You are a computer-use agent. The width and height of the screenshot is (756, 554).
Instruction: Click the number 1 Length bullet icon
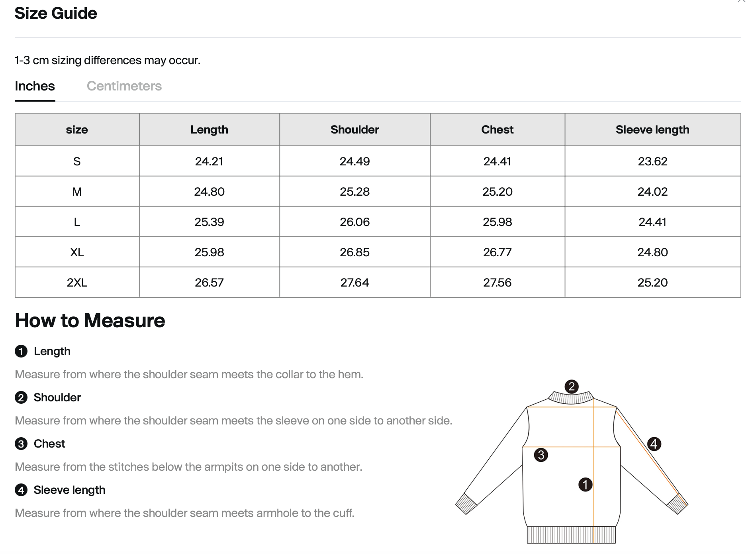tap(21, 352)
